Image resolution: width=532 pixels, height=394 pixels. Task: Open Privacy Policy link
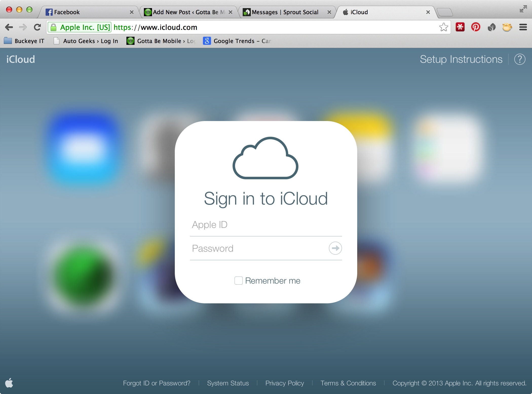(x=285, y=383)
